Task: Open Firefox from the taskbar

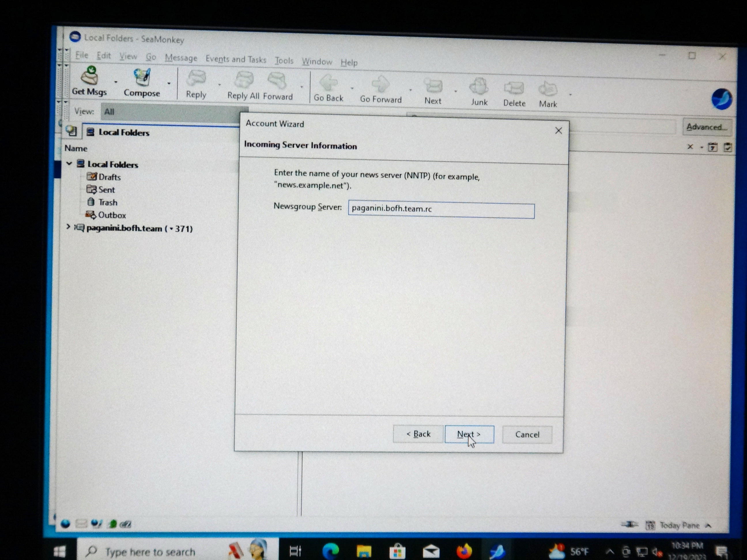Action: [x=464, y=552]
